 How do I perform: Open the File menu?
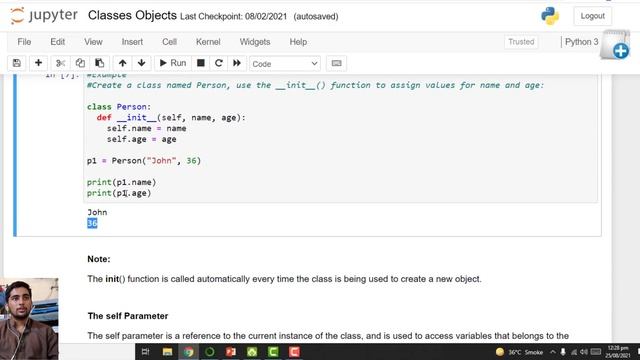coord(24,42)
